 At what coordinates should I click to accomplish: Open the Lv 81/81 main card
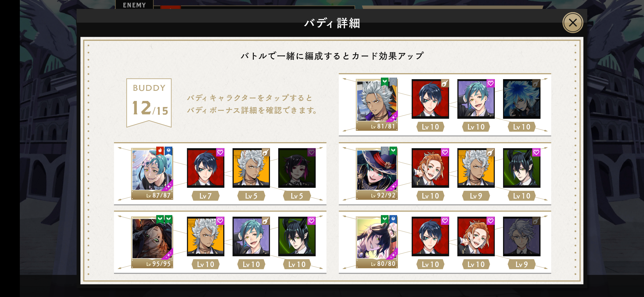click(377, 104)
